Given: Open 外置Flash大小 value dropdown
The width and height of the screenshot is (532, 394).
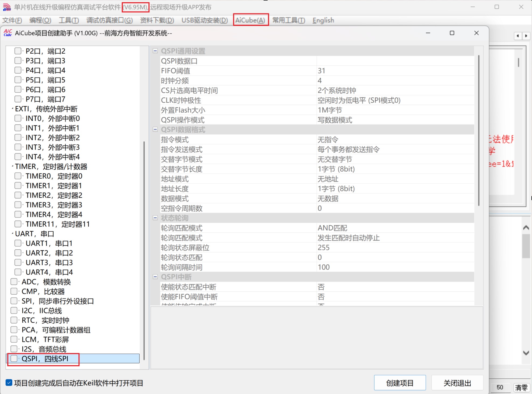Looking at the screenshot, I should (395, 110).
